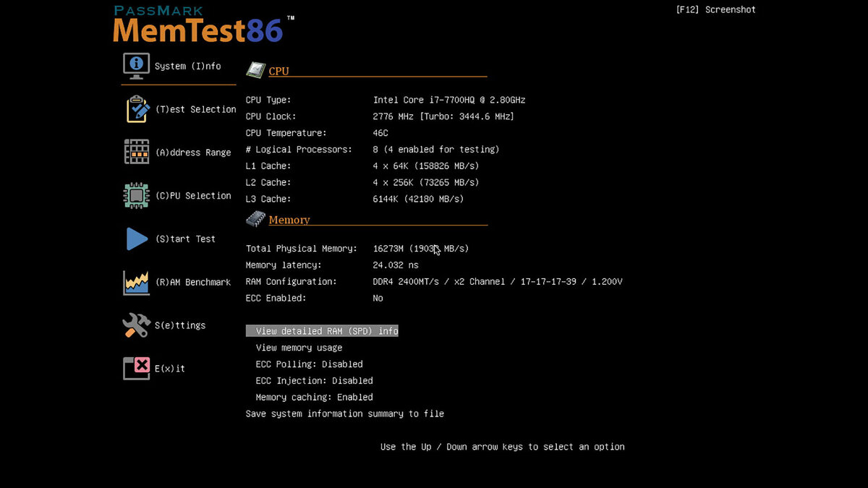
Task: Click the 'L3 Cache:' label
Action: click(268, 200)
